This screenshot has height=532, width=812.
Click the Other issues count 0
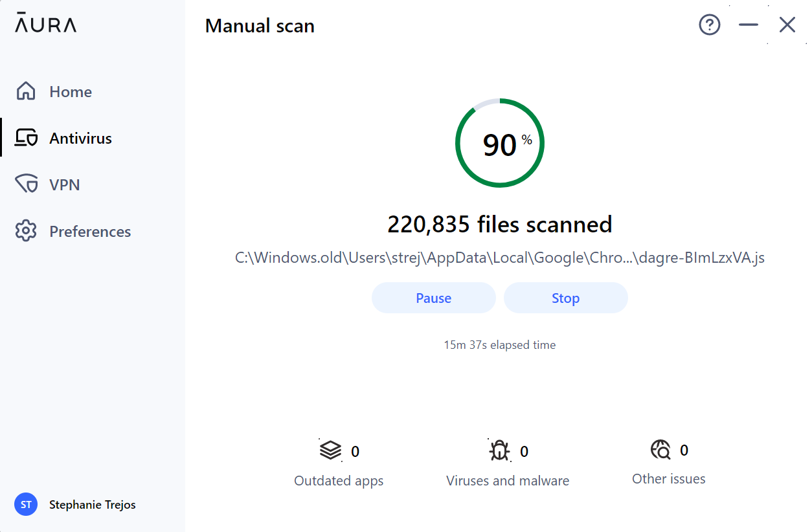(x=684, y=450)
